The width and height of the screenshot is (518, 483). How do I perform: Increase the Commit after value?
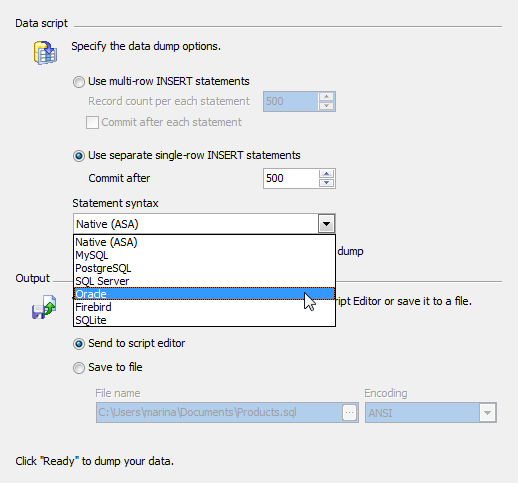(326, 174)
